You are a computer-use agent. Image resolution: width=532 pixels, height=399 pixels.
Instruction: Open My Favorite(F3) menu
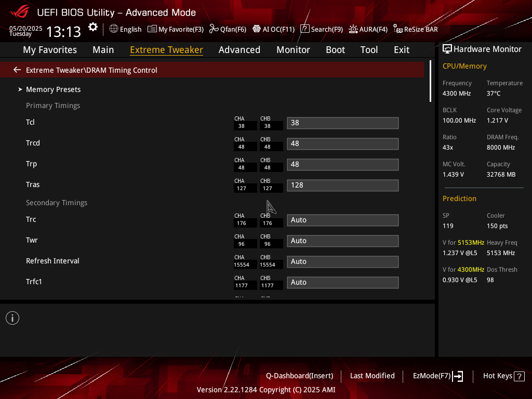click(181, 29)
